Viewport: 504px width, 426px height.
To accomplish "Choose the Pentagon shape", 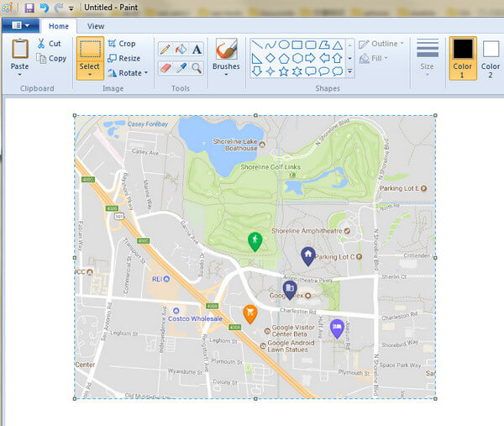I will tap(284, 58).
